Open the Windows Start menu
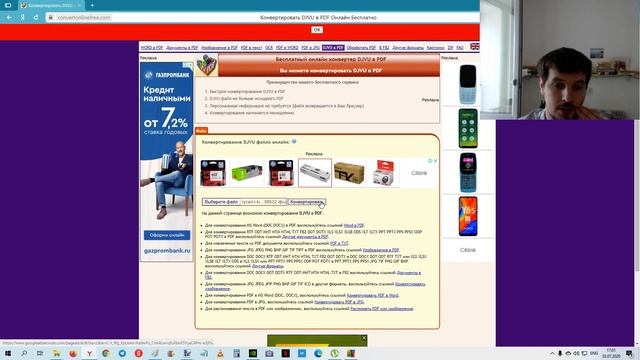The height and width of the screenshot is (360, 640). click(x=7, y=353)
